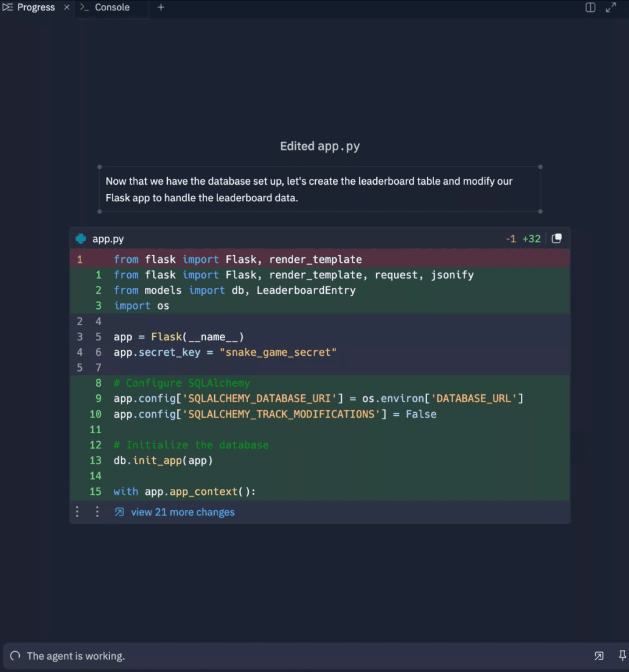Expand diff using left vertical dots
This screenshot has height=672, width=629.
pyautogui.click(x=77, y=512)
